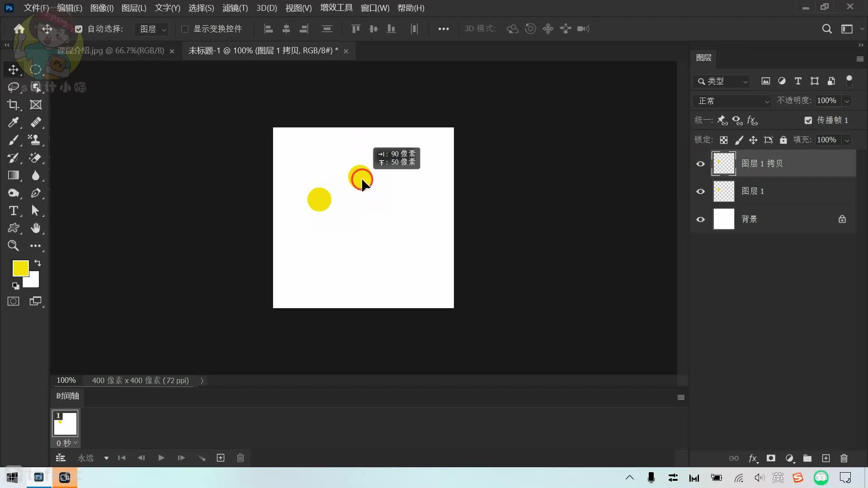
Task: Select the Hand tool
Action: [35, 228]
